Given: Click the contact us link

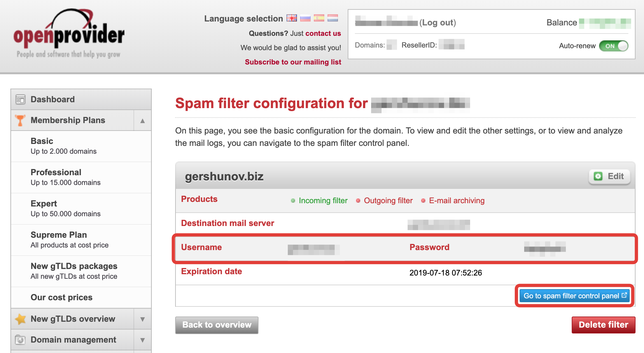Looking at the screenshot, I should point(323,33).
